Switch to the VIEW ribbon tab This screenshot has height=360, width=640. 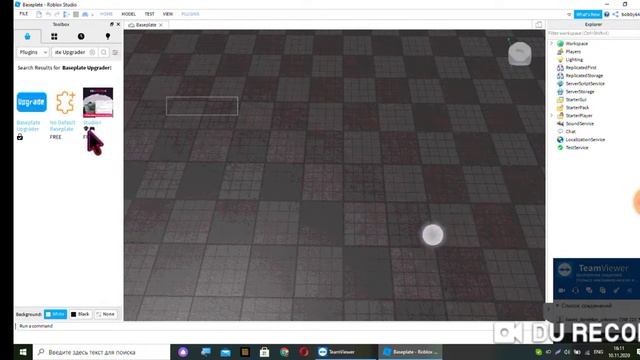tap(168, 14)
